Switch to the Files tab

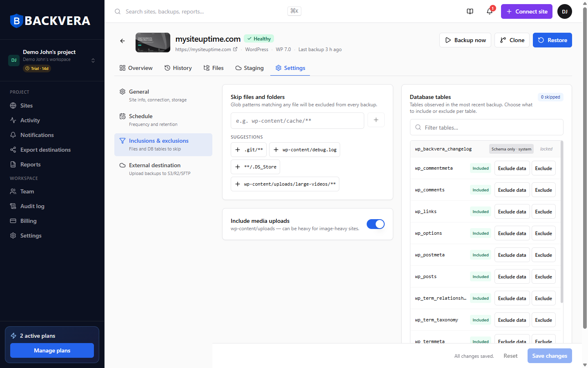point(214,68)
